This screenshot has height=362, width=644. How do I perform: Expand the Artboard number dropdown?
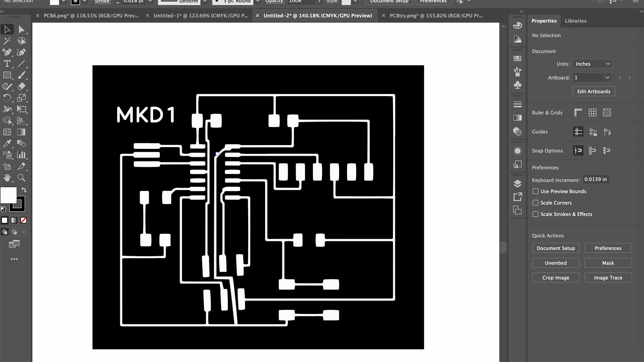tap(607, 78)
